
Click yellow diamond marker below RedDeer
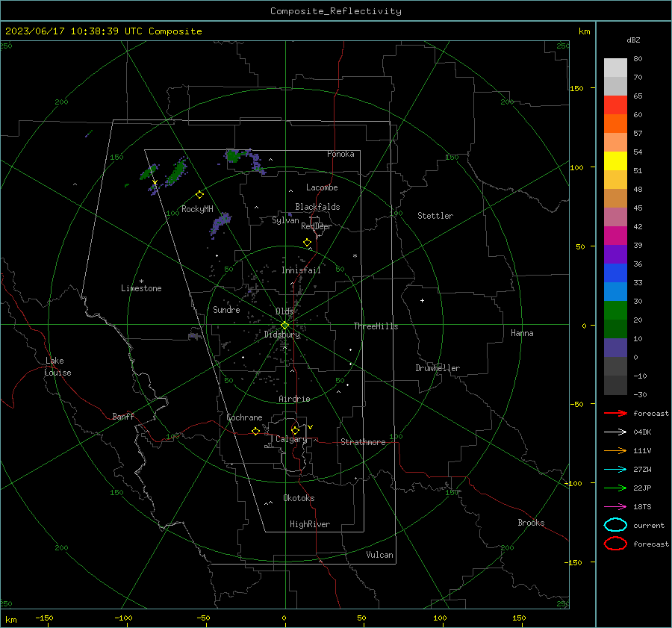coord(307,243)
